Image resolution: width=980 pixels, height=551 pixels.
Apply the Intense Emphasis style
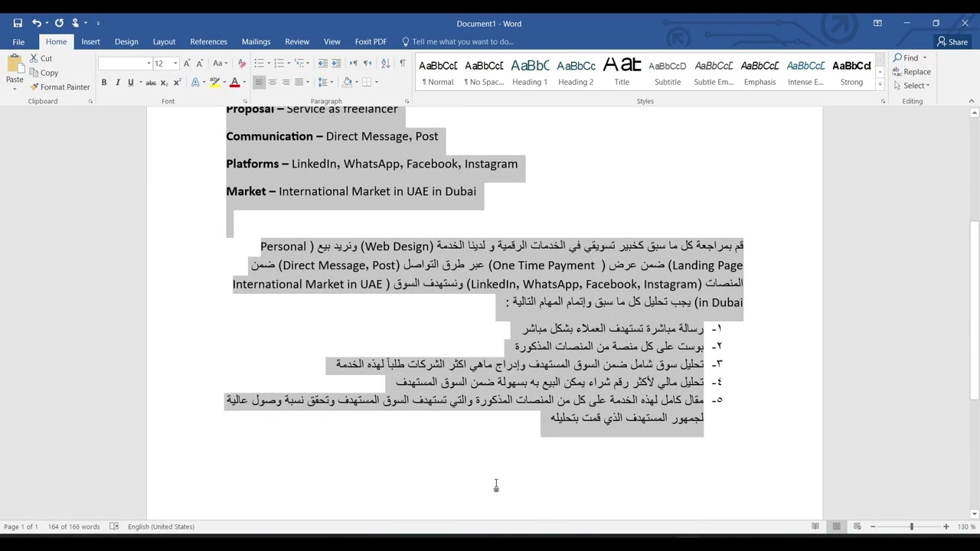[x=805, y=72]
